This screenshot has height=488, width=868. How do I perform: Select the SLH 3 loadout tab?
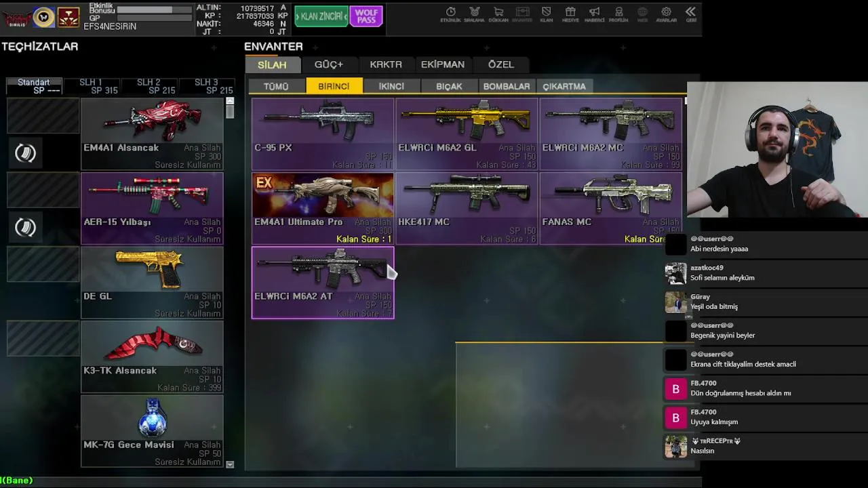click(208, 86)
